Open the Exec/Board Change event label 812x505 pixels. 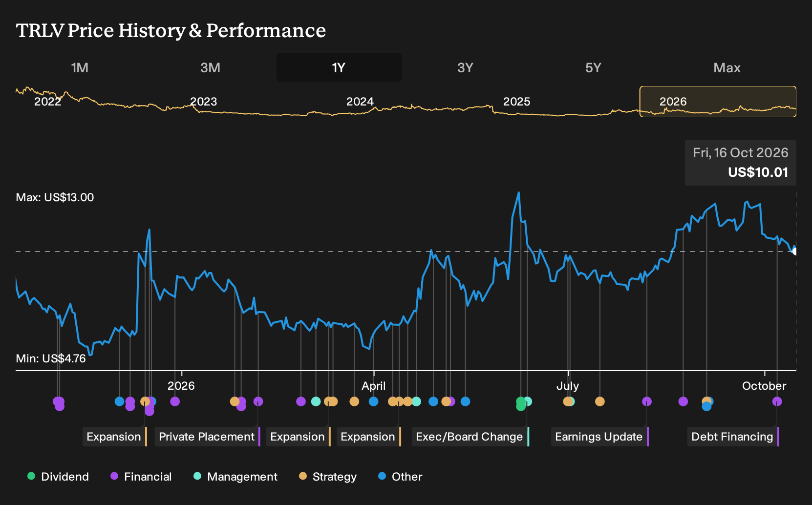click(x=470, y=437)
